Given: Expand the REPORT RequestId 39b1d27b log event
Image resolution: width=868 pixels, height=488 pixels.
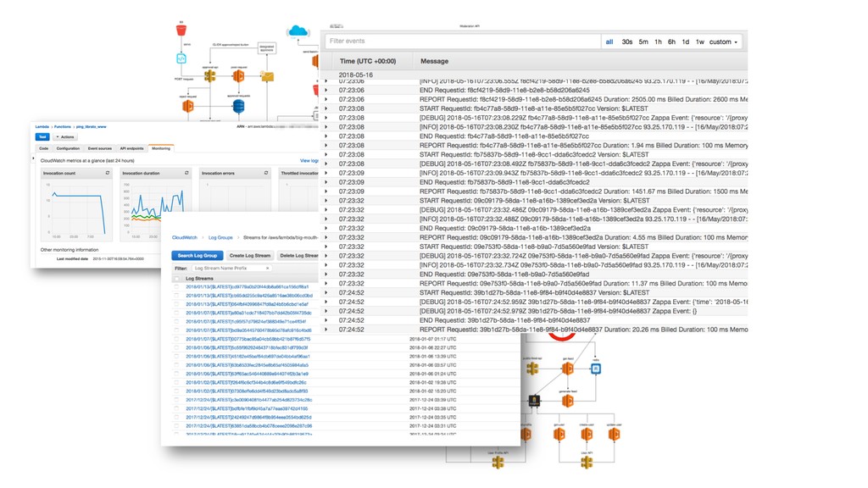Looking at the screenshot, I should pyautogui.click(x=326, y=330).
